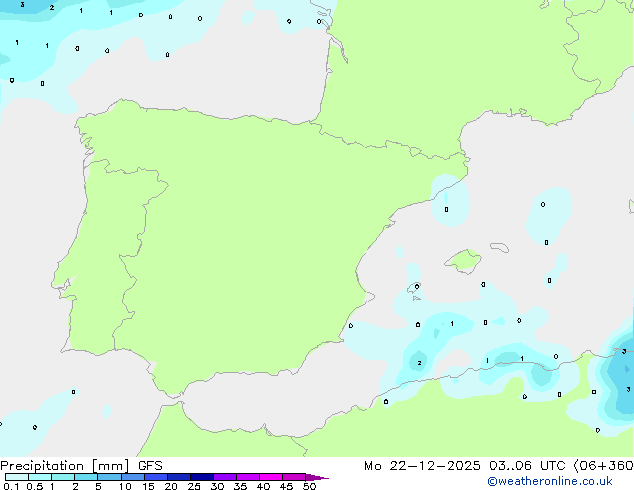Select the legend swatch between 5 and 10
The height and width of the screenshot is (490, 634).
(109, 477)
